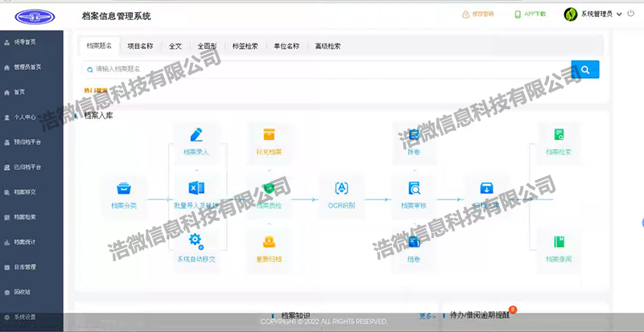Select the 全文 search tab

pos(175,47)
